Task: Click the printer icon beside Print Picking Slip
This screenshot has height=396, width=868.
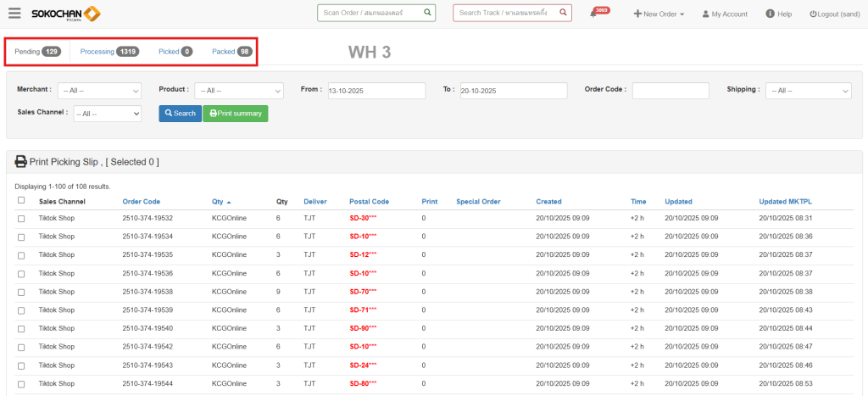Action: coord(20,161)
